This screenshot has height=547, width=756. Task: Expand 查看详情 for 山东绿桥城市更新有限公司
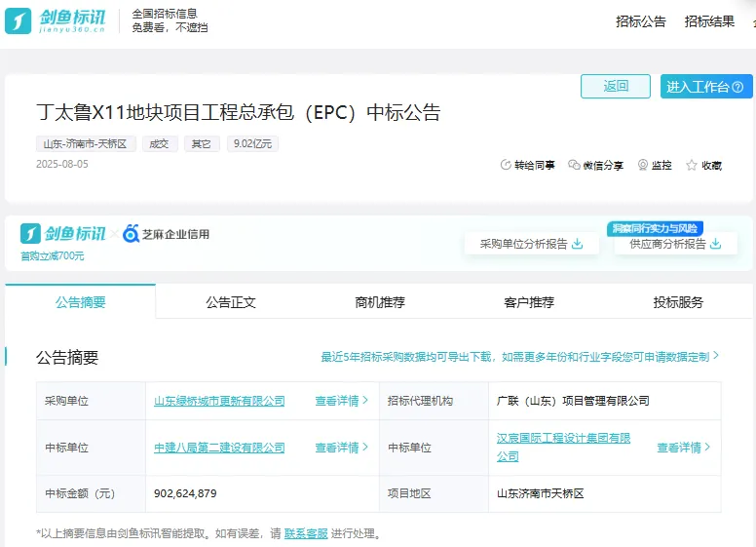coord(341,401)
